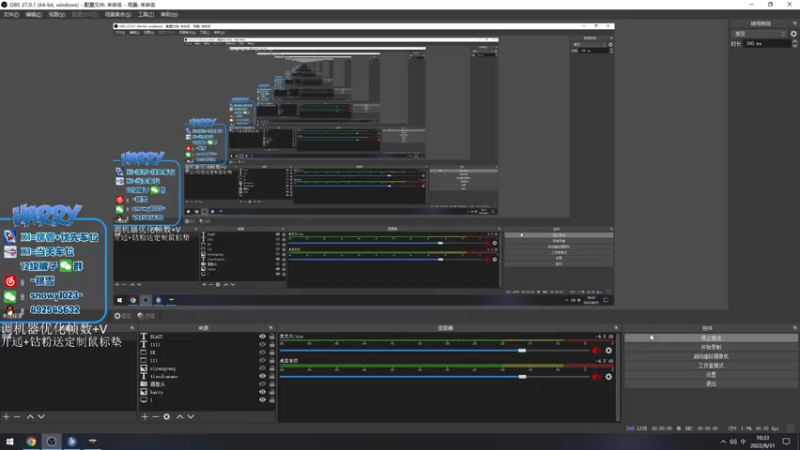Open the Windows notification center
The height and width of the screenshot is (450, 800).
point(786,442)
